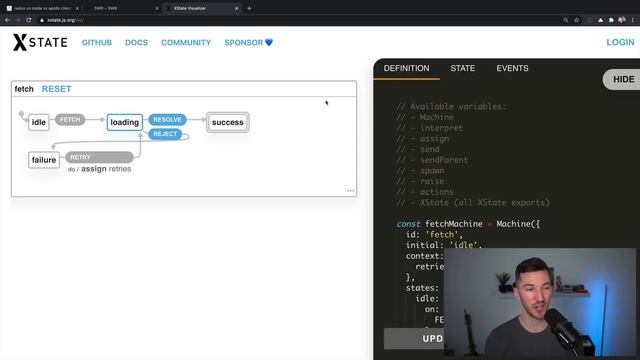Image resolution: width=640 pixels, height=360 pixels.
Task: Click the "initial: 'idle'" code line
Action: point(444,245)
